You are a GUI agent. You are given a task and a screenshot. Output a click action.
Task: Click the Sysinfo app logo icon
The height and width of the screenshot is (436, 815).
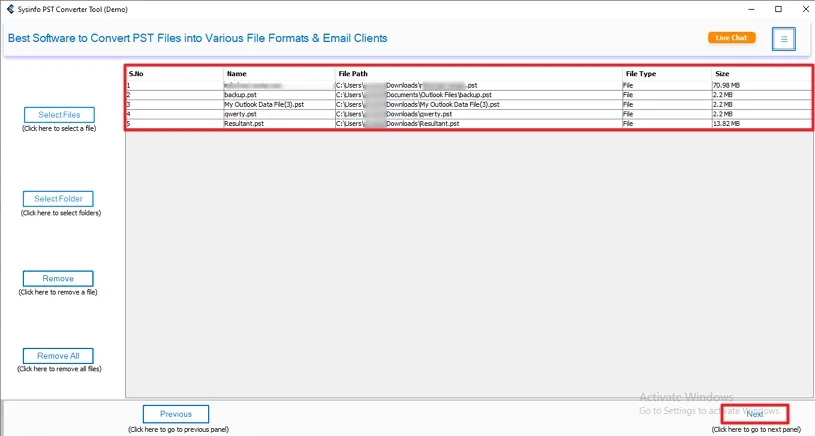tap(10, 9)
